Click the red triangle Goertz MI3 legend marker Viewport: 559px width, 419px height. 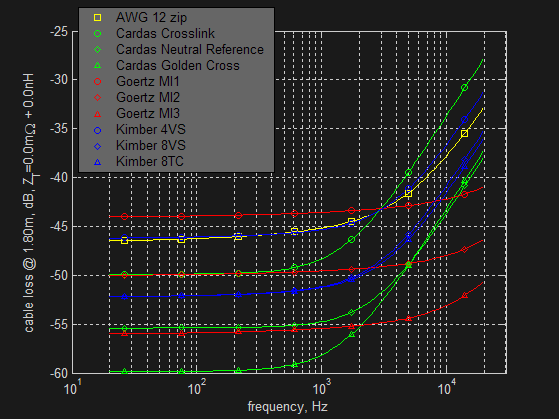click(97, 114)
